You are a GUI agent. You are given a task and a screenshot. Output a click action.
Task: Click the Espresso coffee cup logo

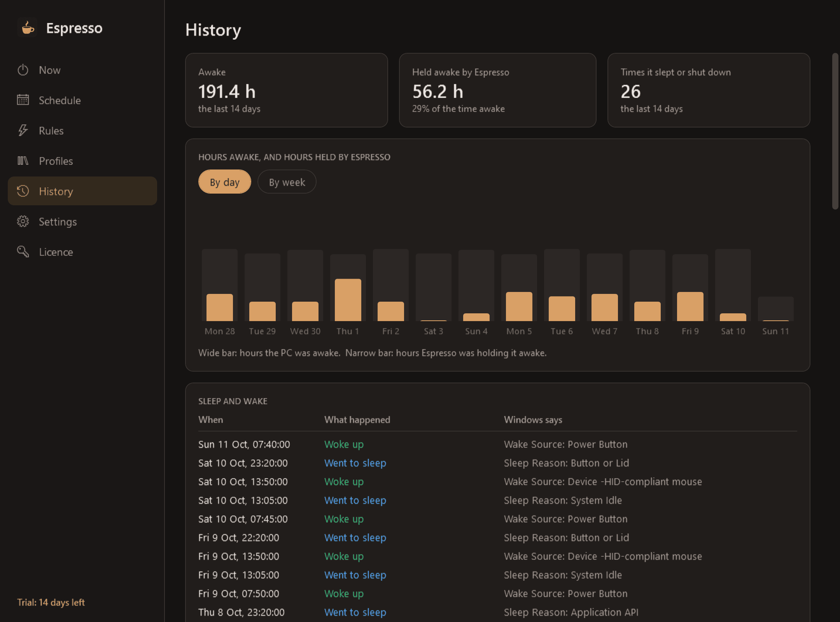pyautogui.click(x=28, y=28)
